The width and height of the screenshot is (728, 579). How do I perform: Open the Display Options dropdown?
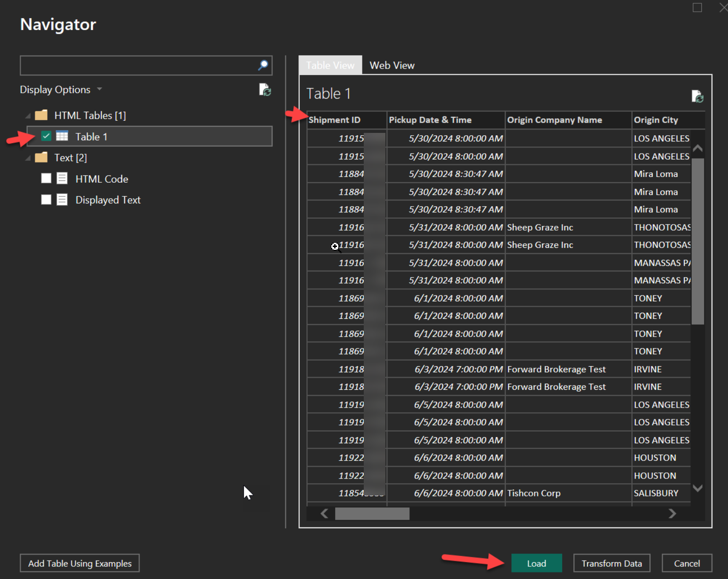tap(99, 89)
